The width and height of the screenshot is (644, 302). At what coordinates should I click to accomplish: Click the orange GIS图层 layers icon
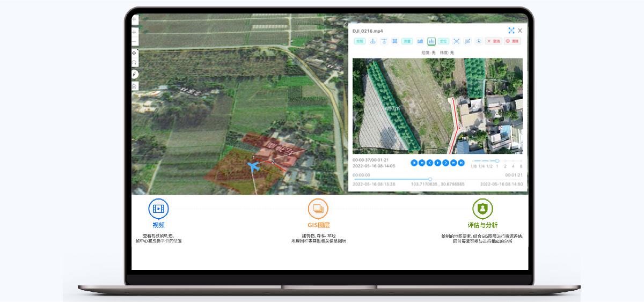(x=318, y=209)
